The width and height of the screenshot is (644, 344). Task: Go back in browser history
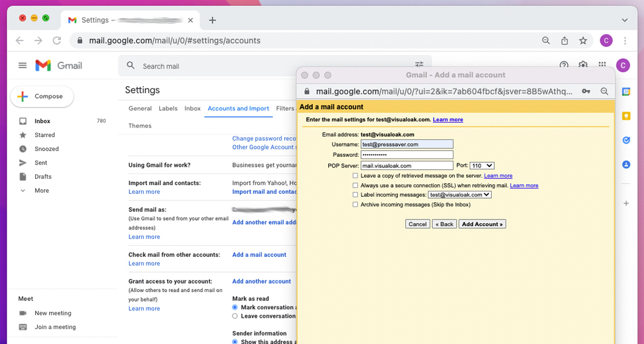point(20,41)
